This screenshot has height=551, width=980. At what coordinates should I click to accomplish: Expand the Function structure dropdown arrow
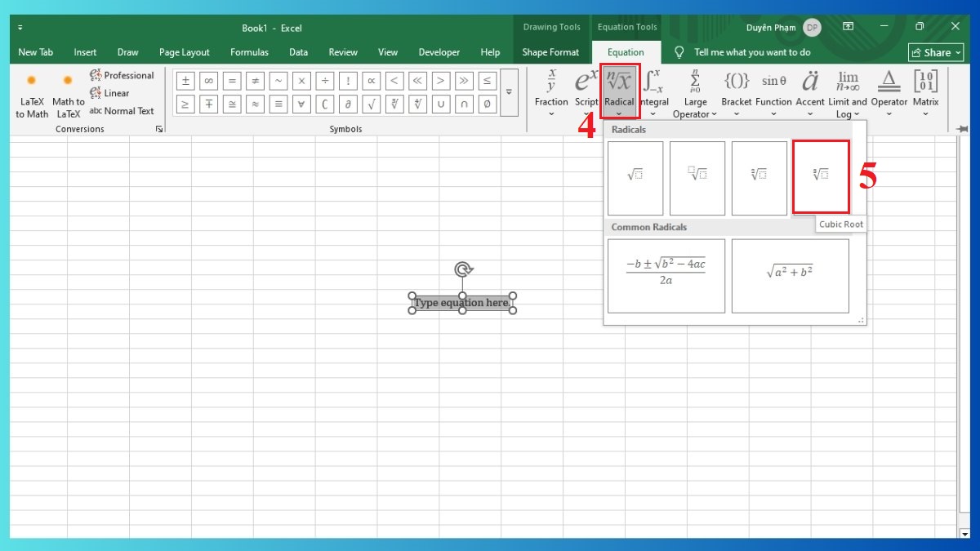[x=773, y=113]
